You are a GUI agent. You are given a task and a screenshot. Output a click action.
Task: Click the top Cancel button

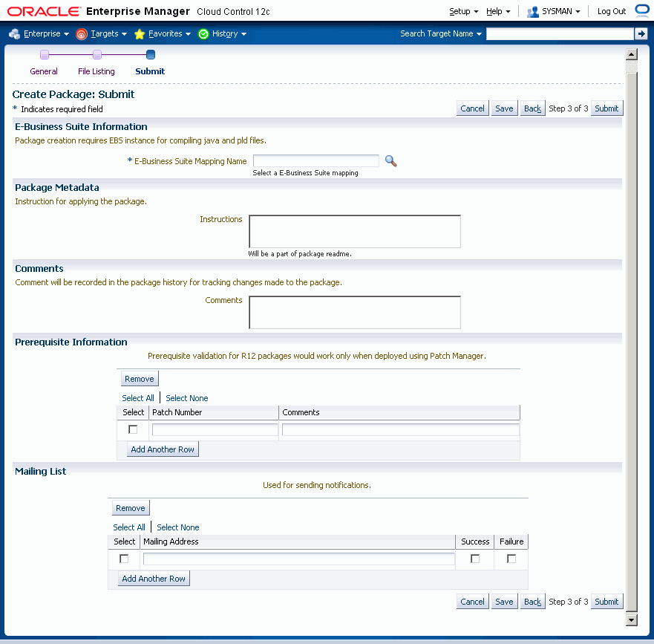click(x=473, y=108)
